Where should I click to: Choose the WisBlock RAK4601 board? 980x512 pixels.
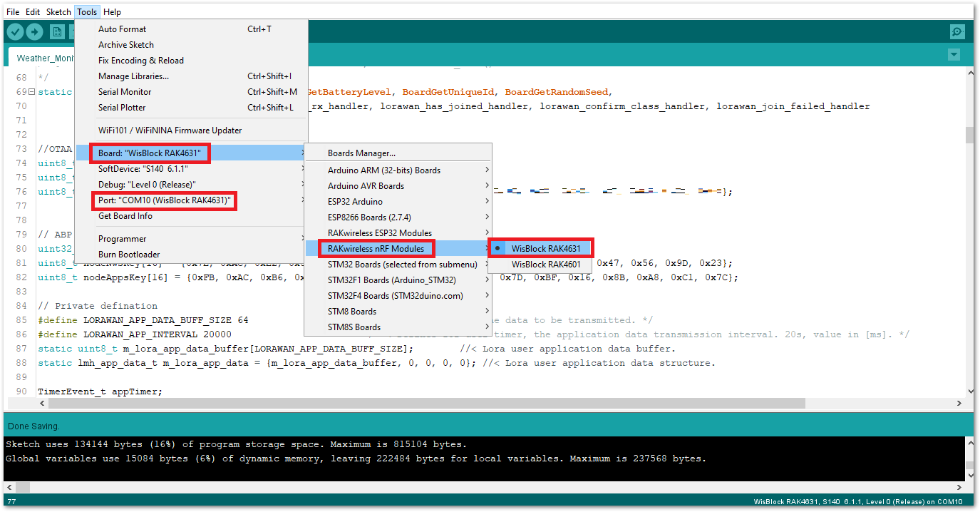[545, 265]
